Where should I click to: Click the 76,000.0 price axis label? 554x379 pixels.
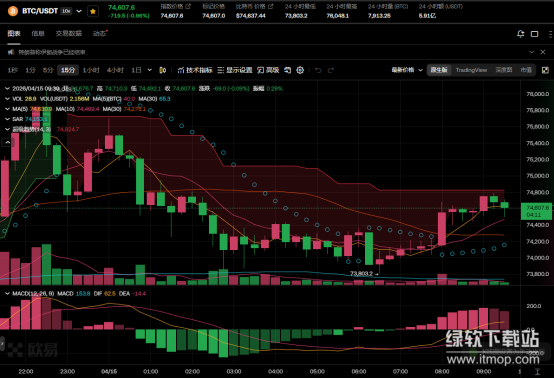[x=538, y=94]
